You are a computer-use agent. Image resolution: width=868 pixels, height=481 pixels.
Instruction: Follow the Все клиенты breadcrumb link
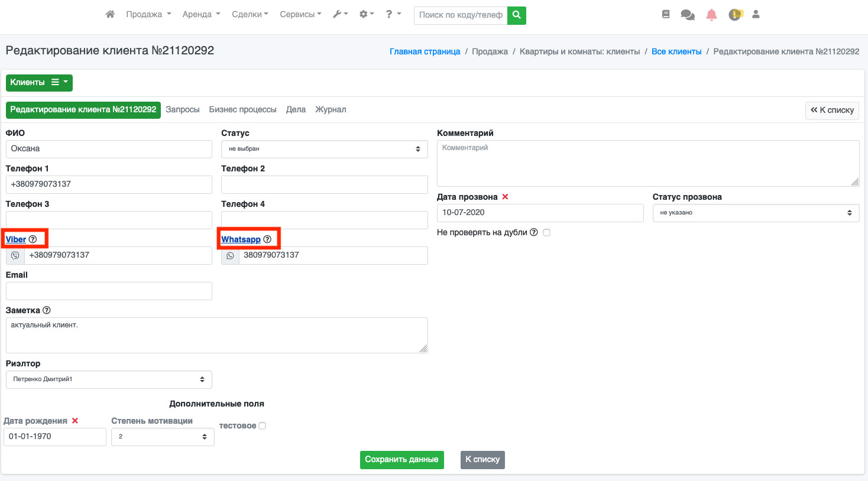pos(676,51)
